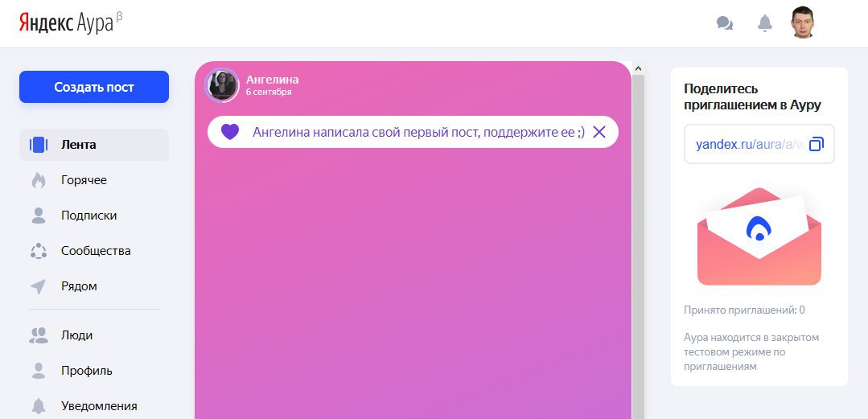Screen dimensions: 868x419
Task: Click the Люди group icon
Action: click(38, 335)
